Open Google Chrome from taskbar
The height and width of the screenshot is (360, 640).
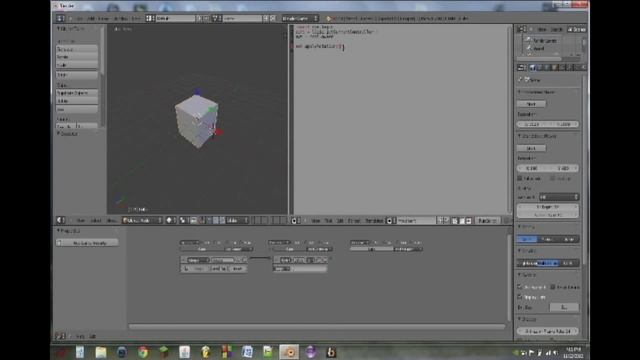(143, 352)
